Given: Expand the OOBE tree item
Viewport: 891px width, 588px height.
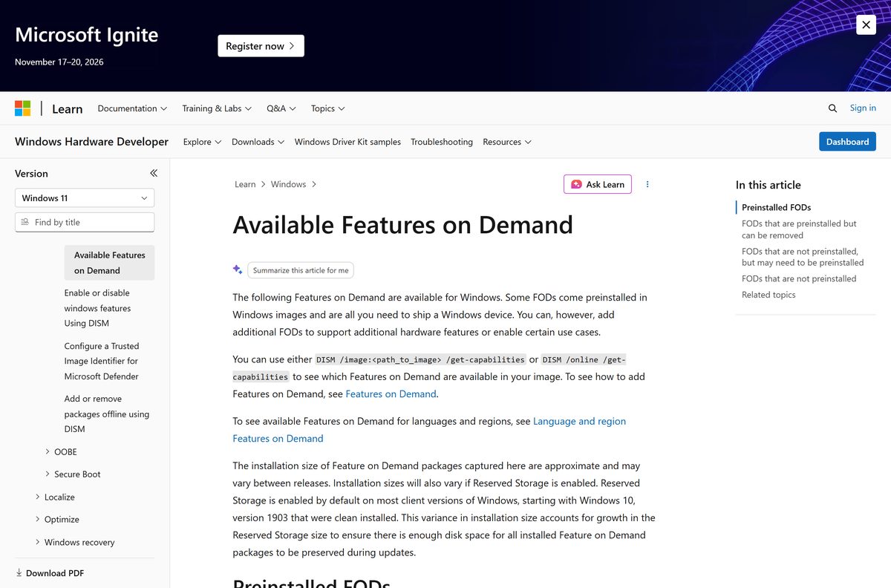Looking at the screenshot, I should (x=48, y=451).
